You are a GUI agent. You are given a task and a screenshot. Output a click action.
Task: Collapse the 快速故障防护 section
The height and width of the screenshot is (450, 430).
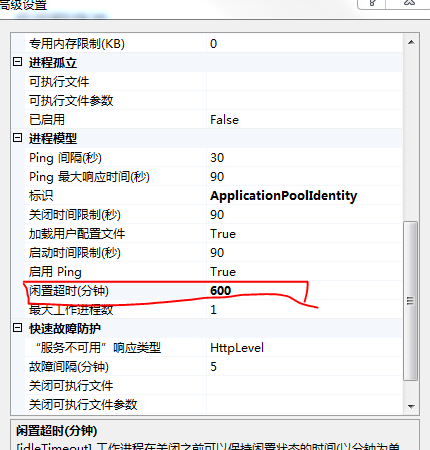click(x=17, y=328)
